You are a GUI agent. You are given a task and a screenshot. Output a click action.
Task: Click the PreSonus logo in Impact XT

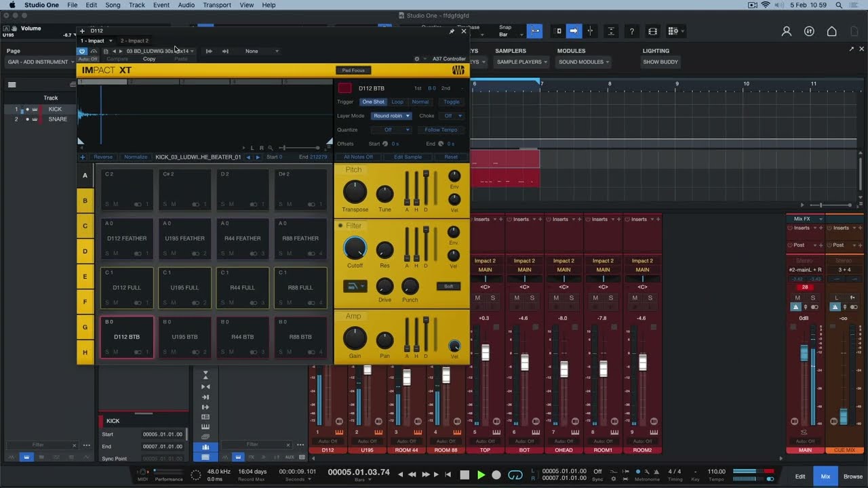coord(458,70)
